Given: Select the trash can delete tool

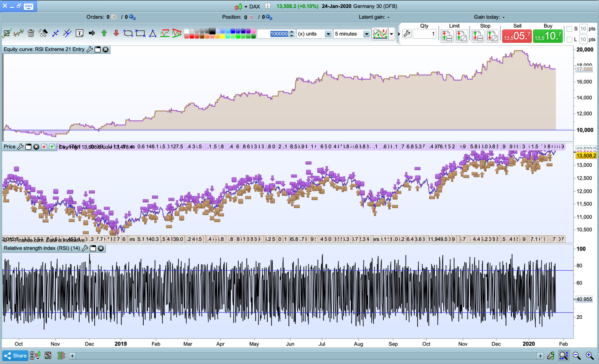Looking at the screenshot, I should click(31, 33).
